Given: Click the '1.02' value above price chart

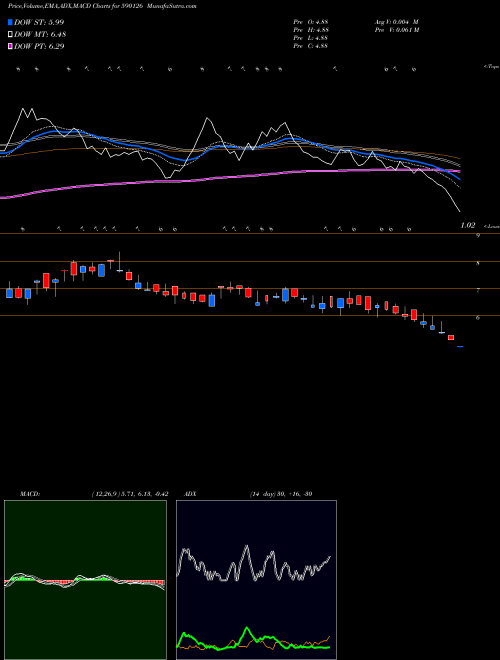Looking at the screenshot, I should (x=468, y=226).
